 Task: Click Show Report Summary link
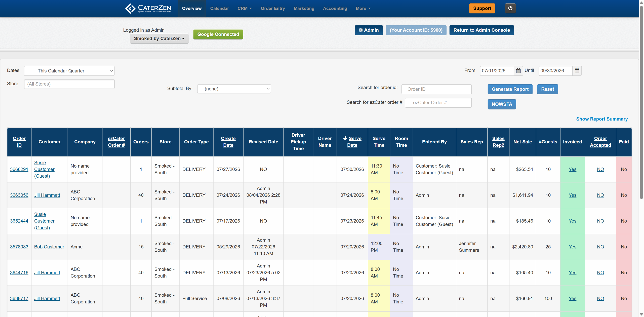click(x=602, y=119)
